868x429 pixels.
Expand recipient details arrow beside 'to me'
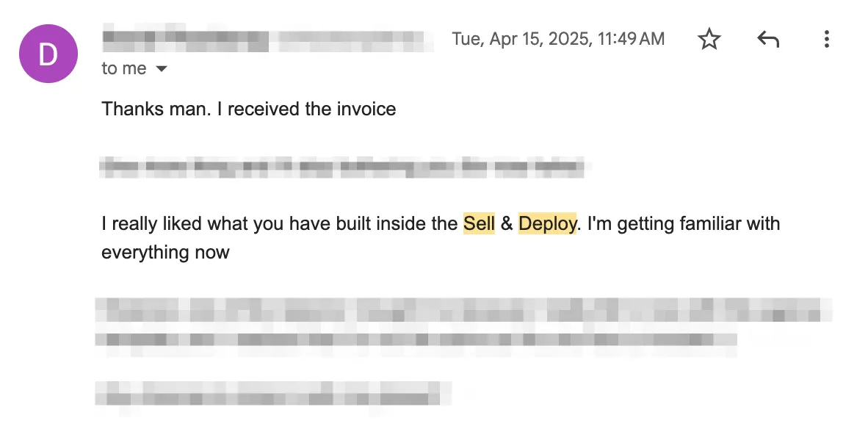(161, 68)
